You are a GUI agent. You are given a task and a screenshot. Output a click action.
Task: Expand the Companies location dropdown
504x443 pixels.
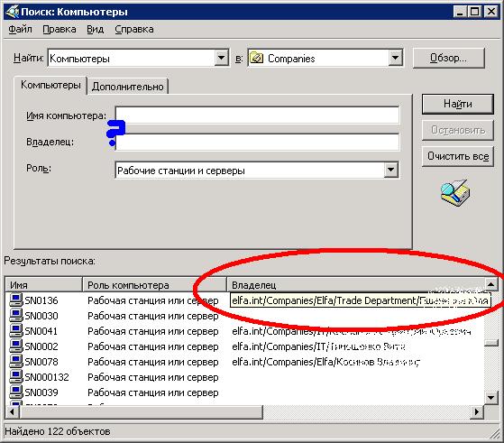click(x=396, y=58)
